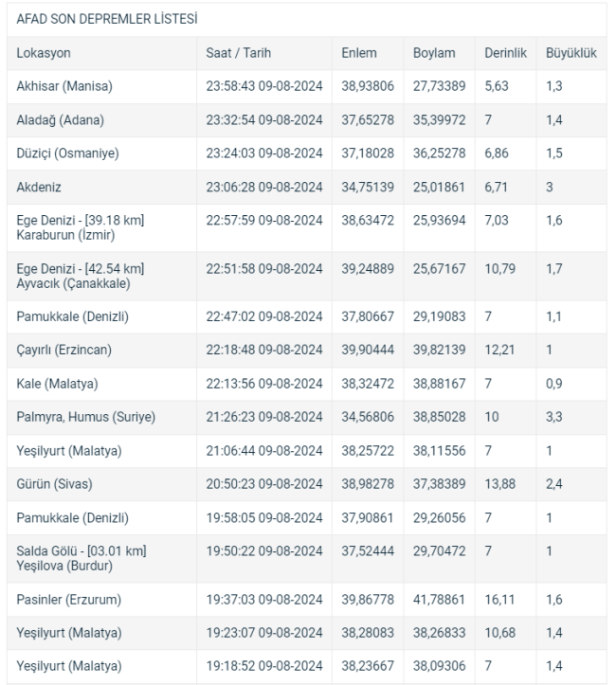Select the Çayırlı (Erzincan) location cell

point(64,350)
